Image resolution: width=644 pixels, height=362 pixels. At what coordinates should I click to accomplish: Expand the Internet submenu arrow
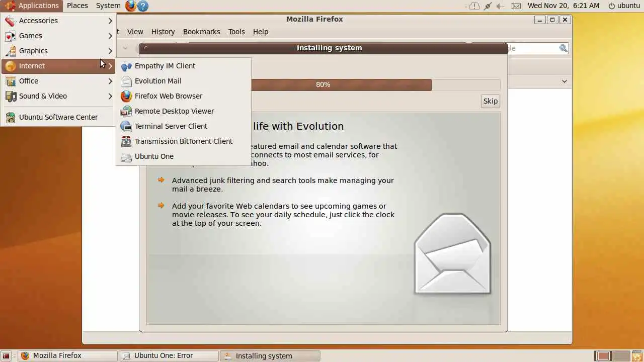pos(110,66)
